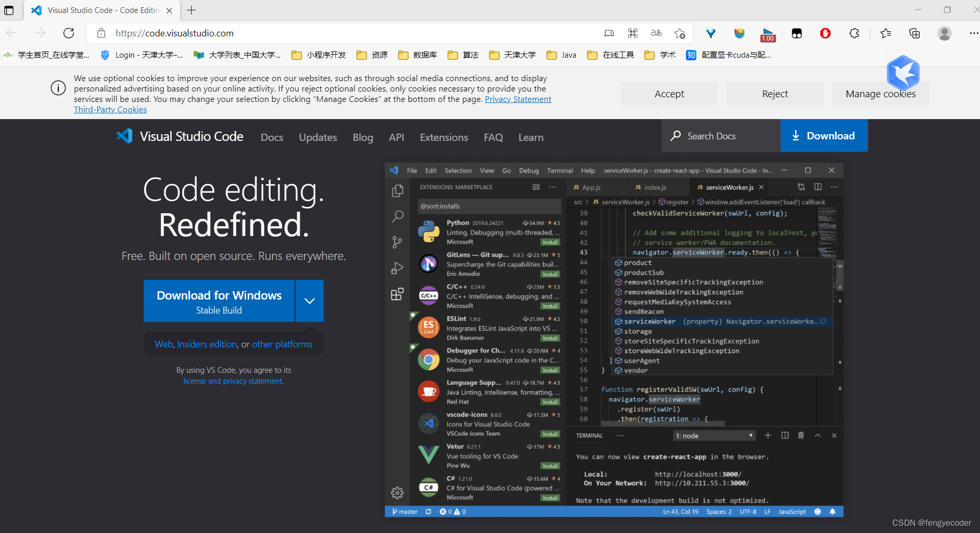Viewport: 980px width, 533px height.
Task: Add this page to favorites star
Action: [x=680, y=33]
